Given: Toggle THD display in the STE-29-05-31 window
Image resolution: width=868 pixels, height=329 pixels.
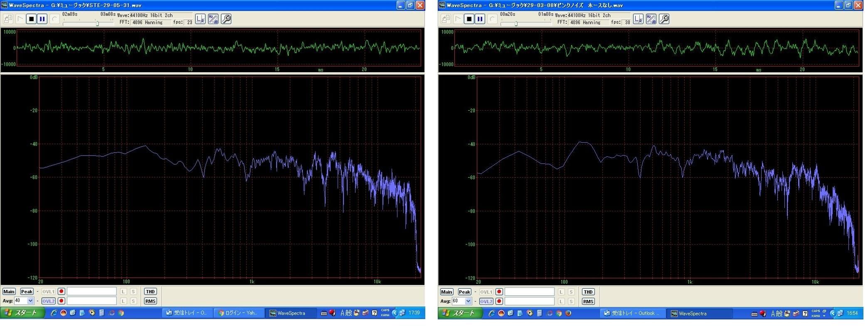Looking at the screenshot, I should [x=150, y=292].
